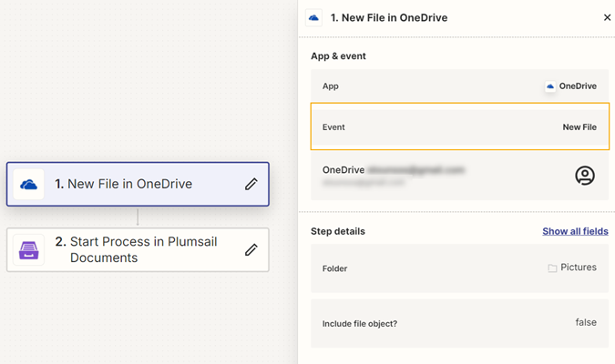The width and height of the screenshot is (615, 364).
Task: Click the small OneDrive icon in the App row
Action: [550, 86]
